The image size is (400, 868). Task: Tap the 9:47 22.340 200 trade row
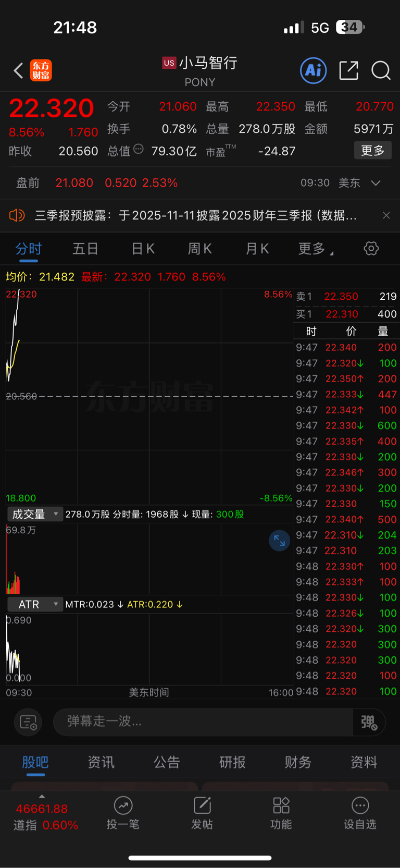point(346,347)
